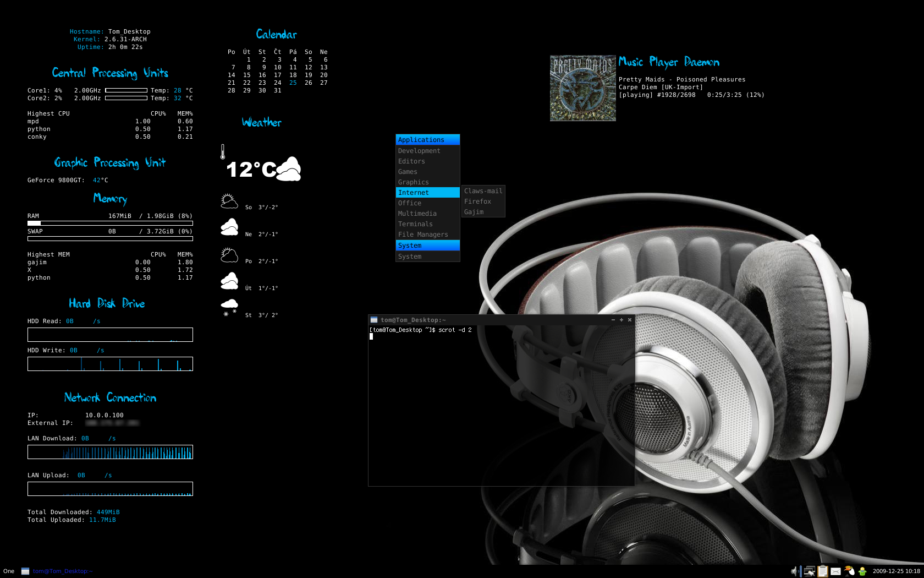Click the One workspace label in the panel
924x578 pixels.
[9, 571]
